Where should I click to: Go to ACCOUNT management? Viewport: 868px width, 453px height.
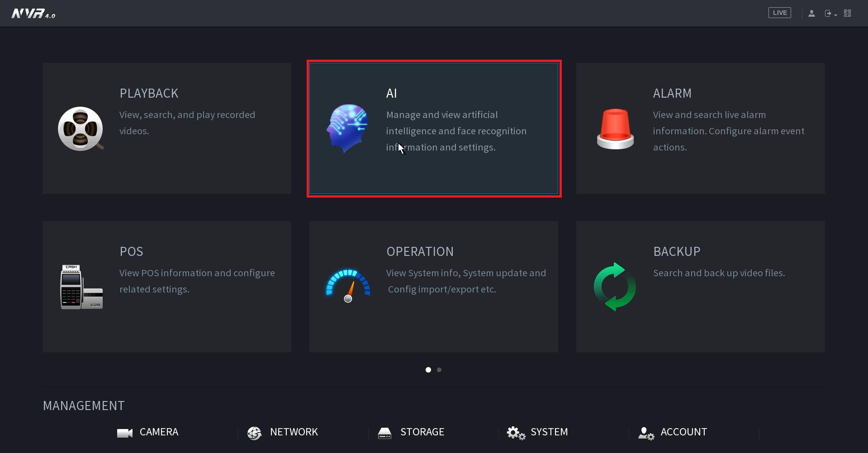[x=683, y=432]
